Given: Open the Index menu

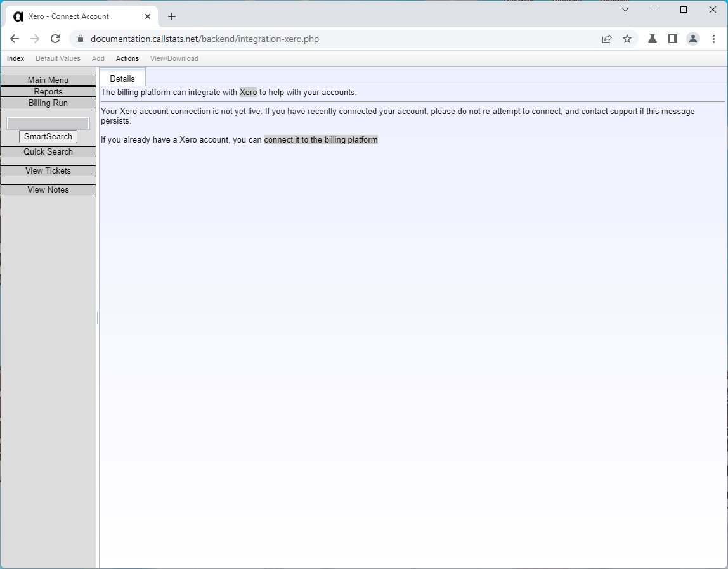Looking at the screenshot, I should pyautogui.click(x=15, y=58).
